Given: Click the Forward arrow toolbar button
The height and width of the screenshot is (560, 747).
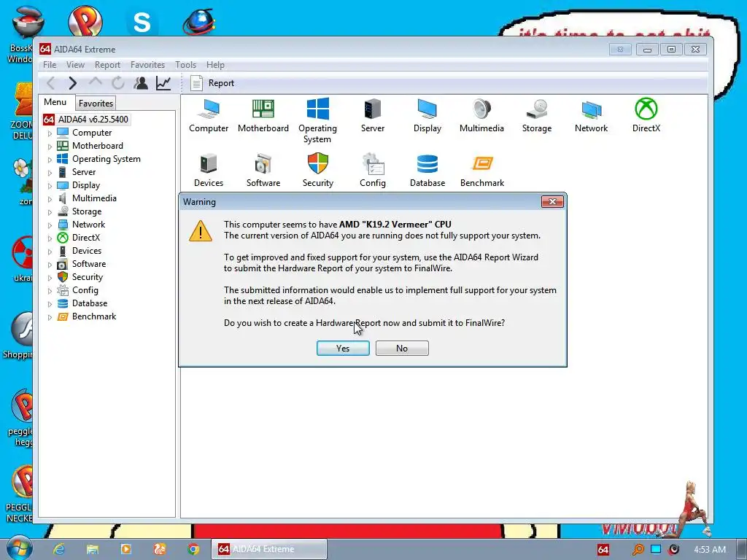Looking at the screenshot, I should 72,83.
